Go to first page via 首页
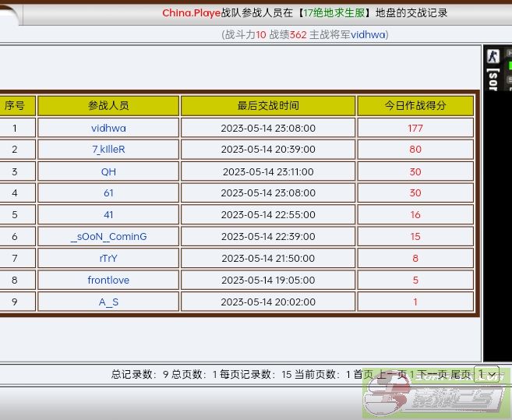 tap(363, 375)
